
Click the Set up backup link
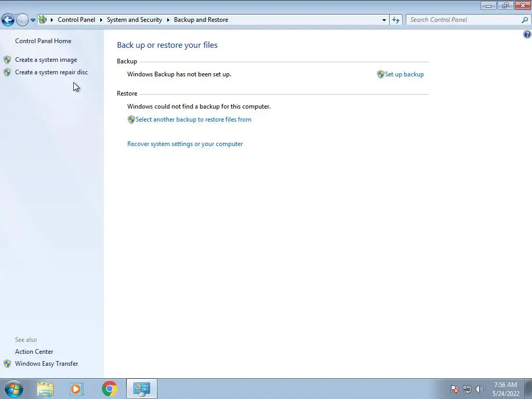404,74
